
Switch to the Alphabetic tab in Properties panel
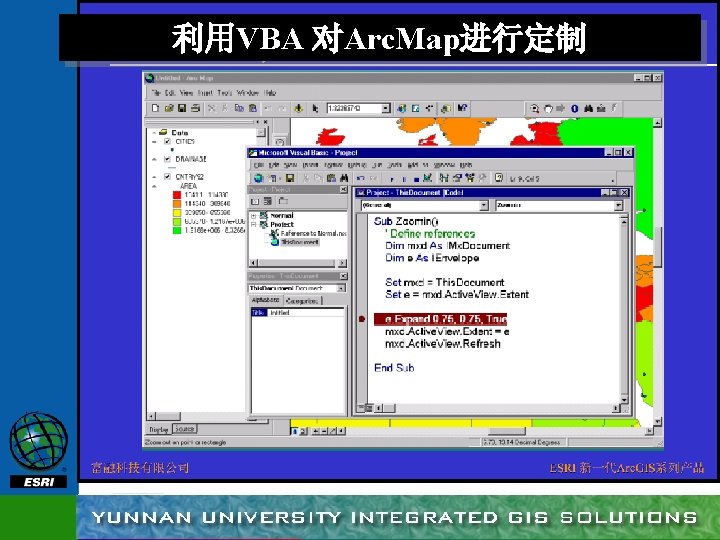(x=266, y=300)
